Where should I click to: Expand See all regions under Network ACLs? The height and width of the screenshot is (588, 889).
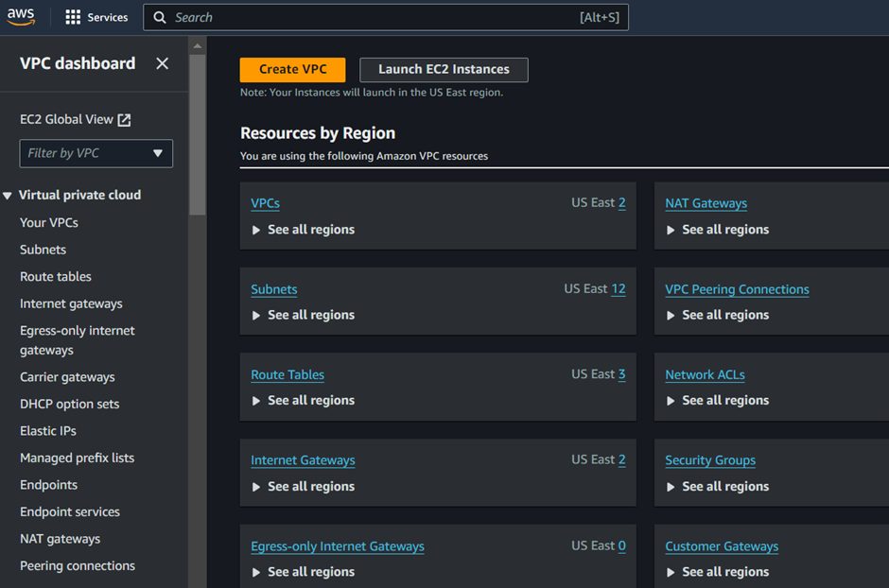[719, 401]
